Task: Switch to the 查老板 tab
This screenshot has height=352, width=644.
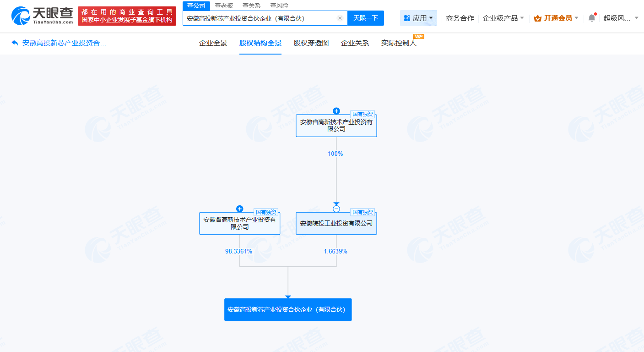Action: click(x=224, y=5)
